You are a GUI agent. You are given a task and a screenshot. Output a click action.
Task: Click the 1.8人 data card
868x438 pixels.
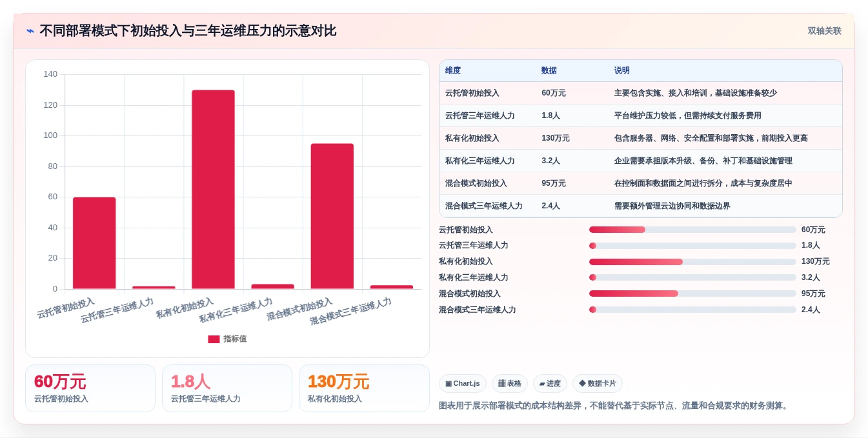(227, 388)
